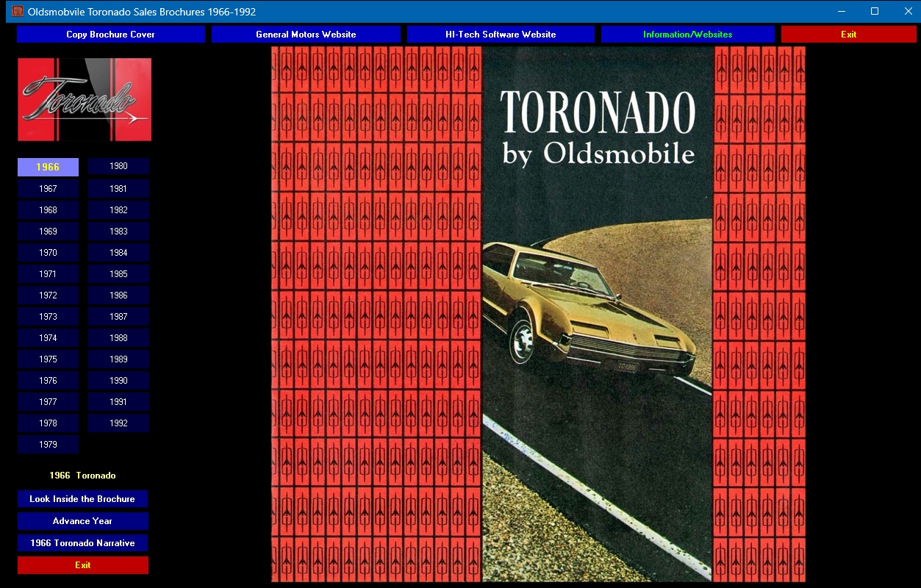This screenshot has height=588, width=921.
Task: Click the Copy Brochure Cover button
Action: pos(110,35)
